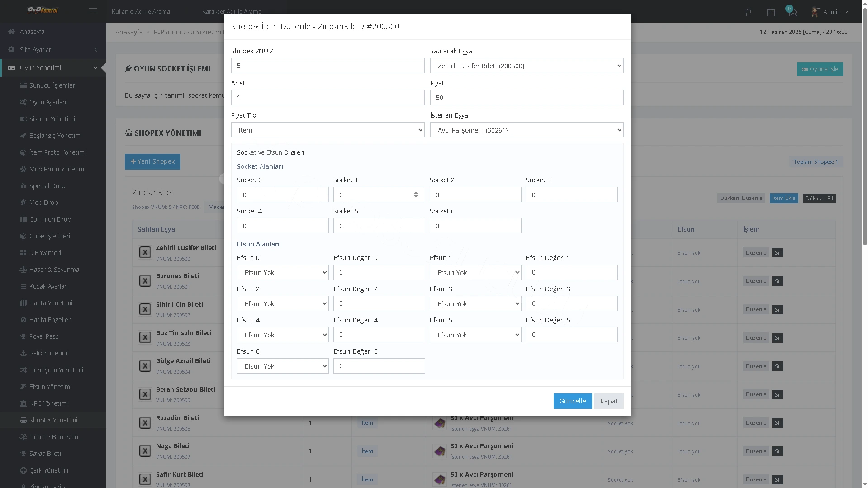The width and height of the screenshot is (868, 488).
Task: Open Mob Drop sidebar item
Action: click(x=43, y=203)
